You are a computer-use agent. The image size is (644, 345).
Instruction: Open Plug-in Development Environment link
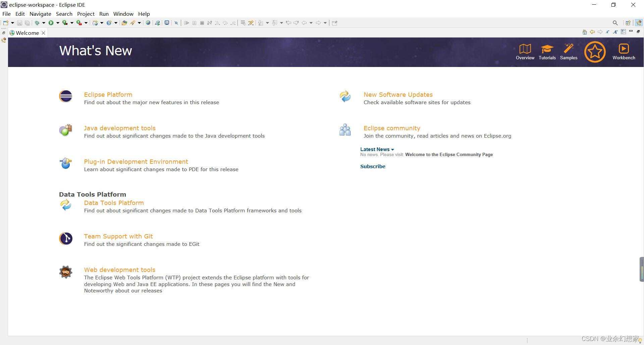tap(136, 161)
